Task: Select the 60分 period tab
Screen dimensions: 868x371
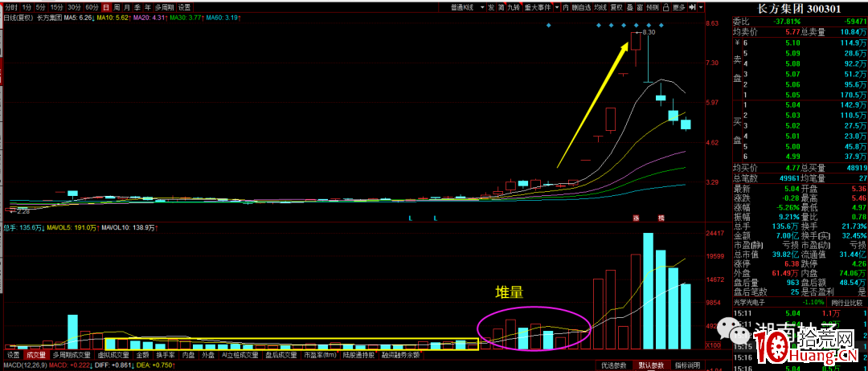Action: point(92,7)
